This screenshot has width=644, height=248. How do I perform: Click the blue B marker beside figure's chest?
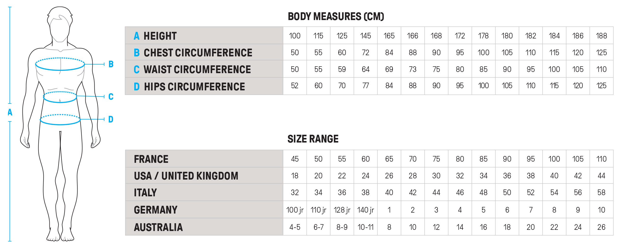(x=111, y=64)
